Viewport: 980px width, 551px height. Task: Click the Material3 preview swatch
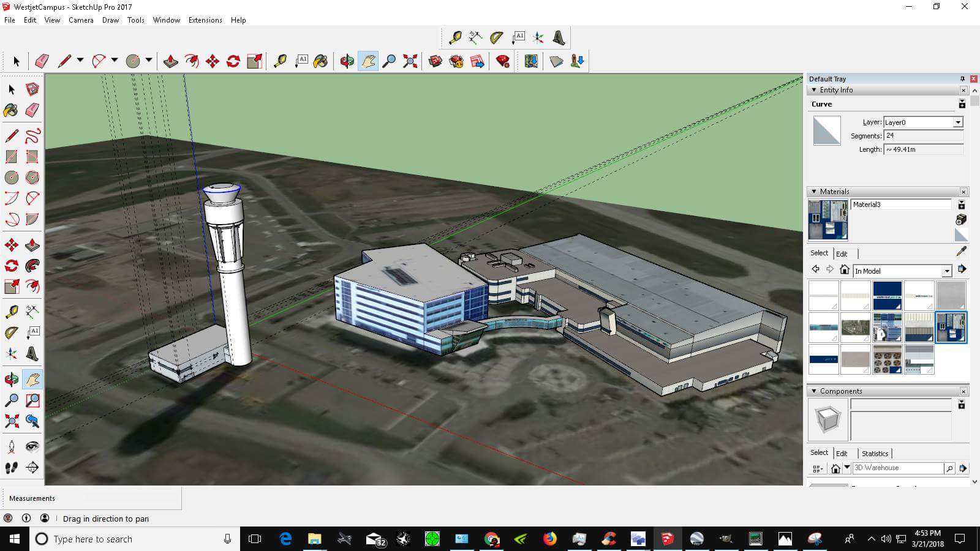(828, 219)
